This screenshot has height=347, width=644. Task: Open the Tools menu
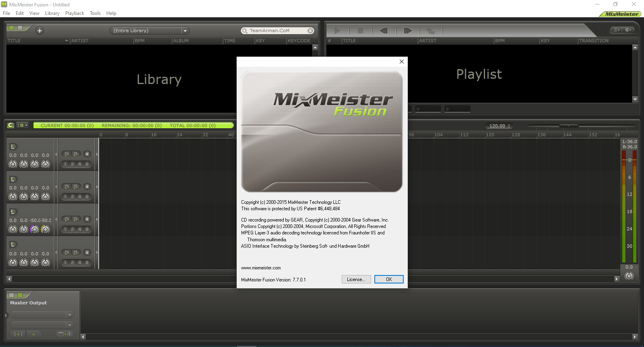pyautogui.click(x=95, y=13)
